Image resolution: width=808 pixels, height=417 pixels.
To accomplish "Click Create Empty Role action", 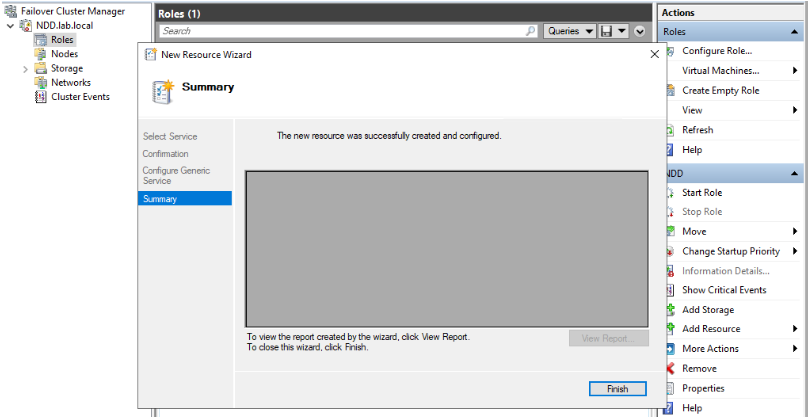I will 720,90.
